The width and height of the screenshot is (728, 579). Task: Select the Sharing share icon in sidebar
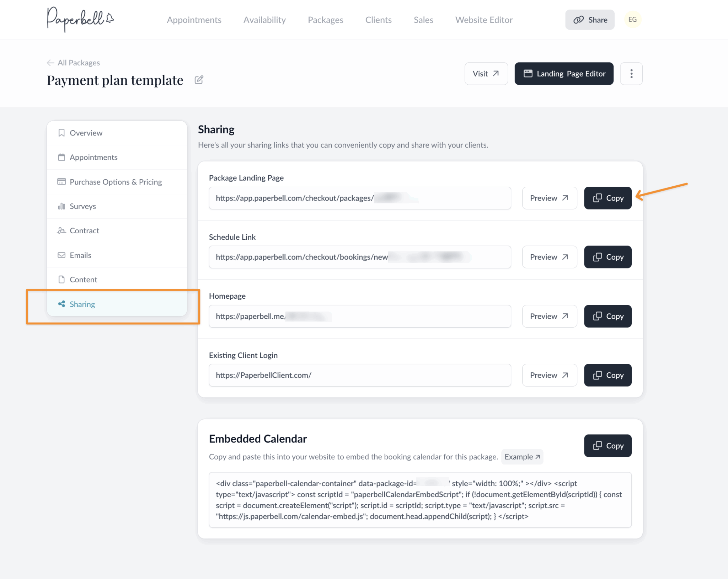[61, 304]
